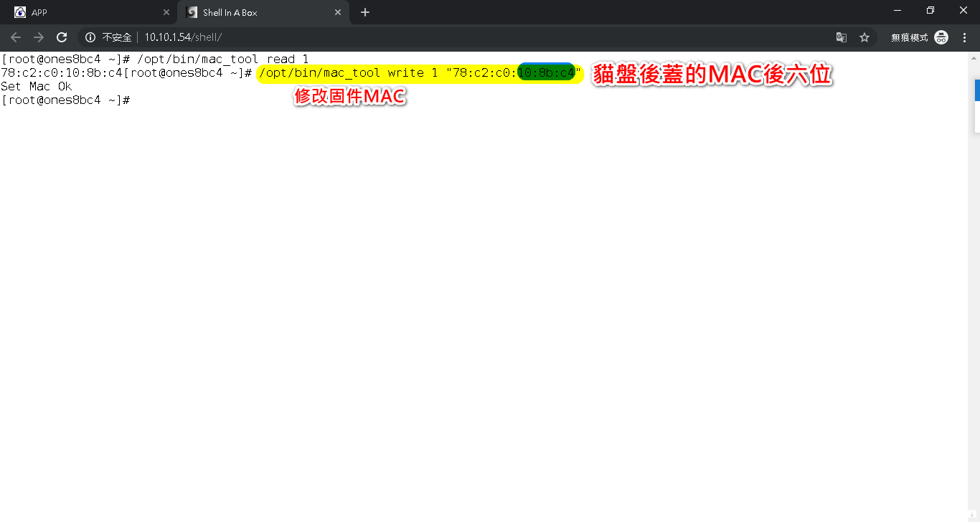
Task: Click the translate page icon
Action: [x=842, y=37]
